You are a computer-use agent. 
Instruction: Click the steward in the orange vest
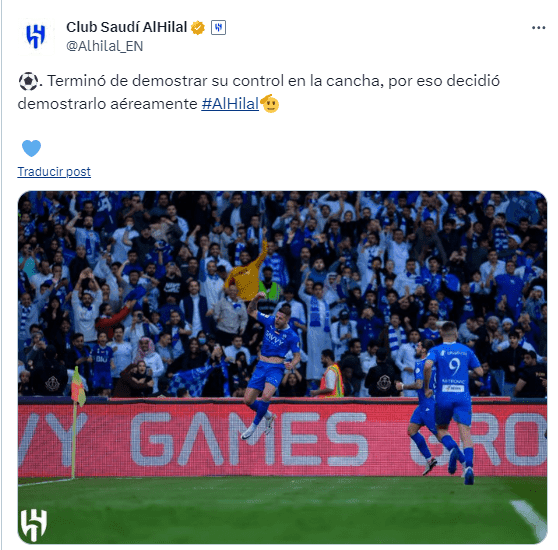point(332,374)
